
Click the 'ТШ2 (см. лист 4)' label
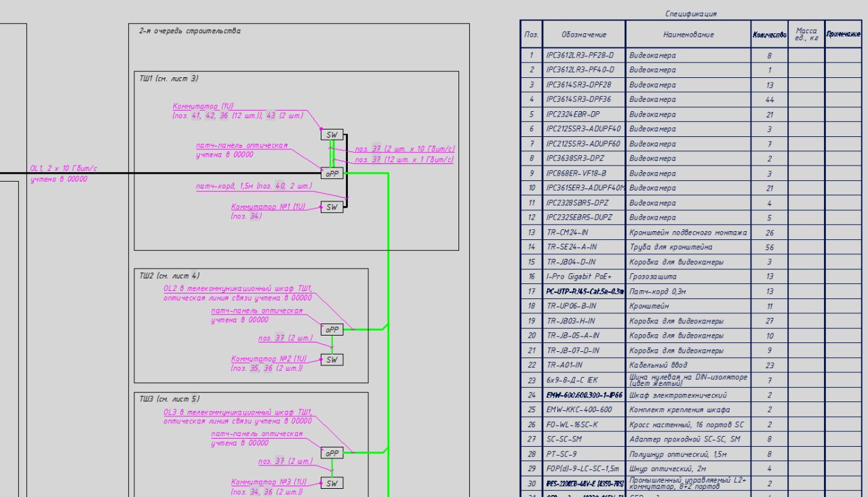pos(169,276)
